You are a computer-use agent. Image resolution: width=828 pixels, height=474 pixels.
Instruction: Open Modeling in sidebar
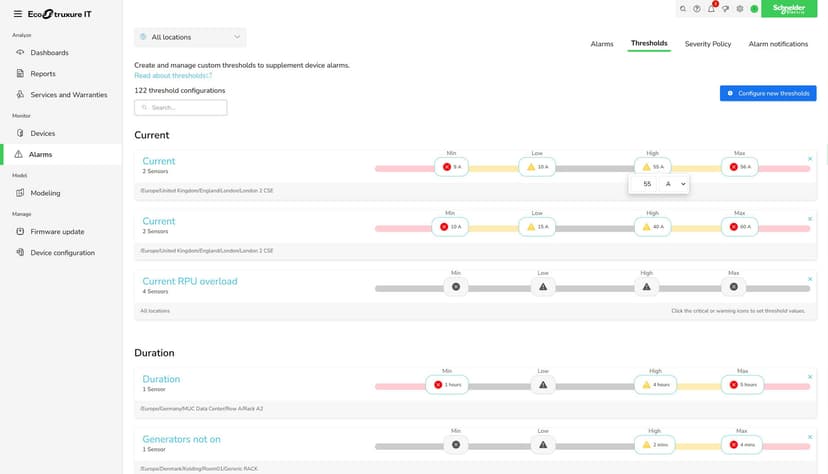tap(45, 193)
